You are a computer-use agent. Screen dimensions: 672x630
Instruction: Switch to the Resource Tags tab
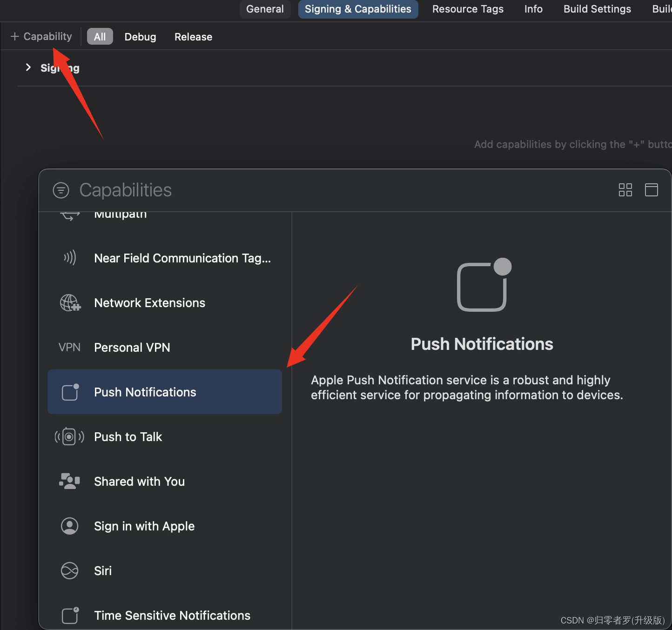[x=468, y=9]
